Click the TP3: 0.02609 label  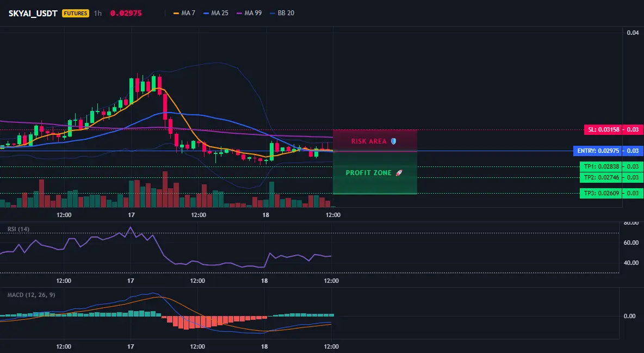(601, 193)
